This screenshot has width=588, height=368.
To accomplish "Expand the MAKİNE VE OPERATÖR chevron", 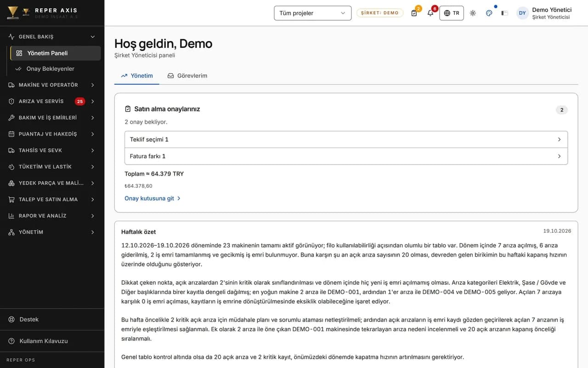I will click(x=93, y=85).
